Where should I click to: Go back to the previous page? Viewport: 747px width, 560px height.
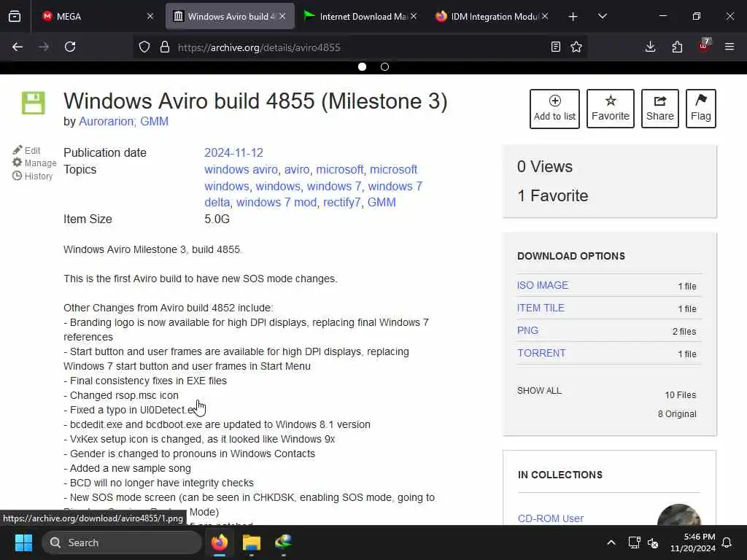[18, 47]
